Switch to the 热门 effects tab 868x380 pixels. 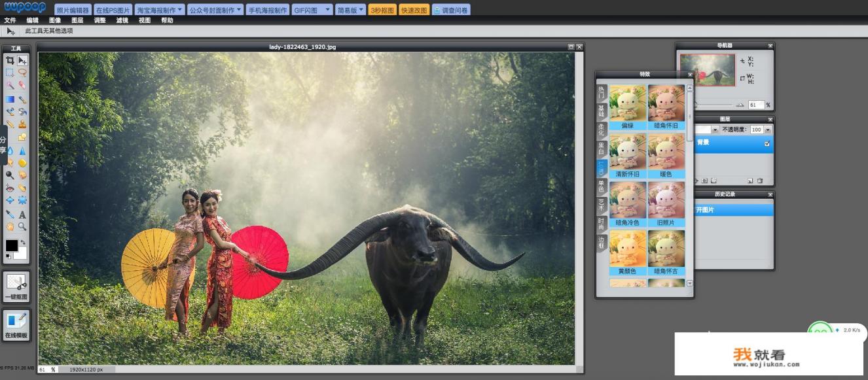(x=602, y=93)
